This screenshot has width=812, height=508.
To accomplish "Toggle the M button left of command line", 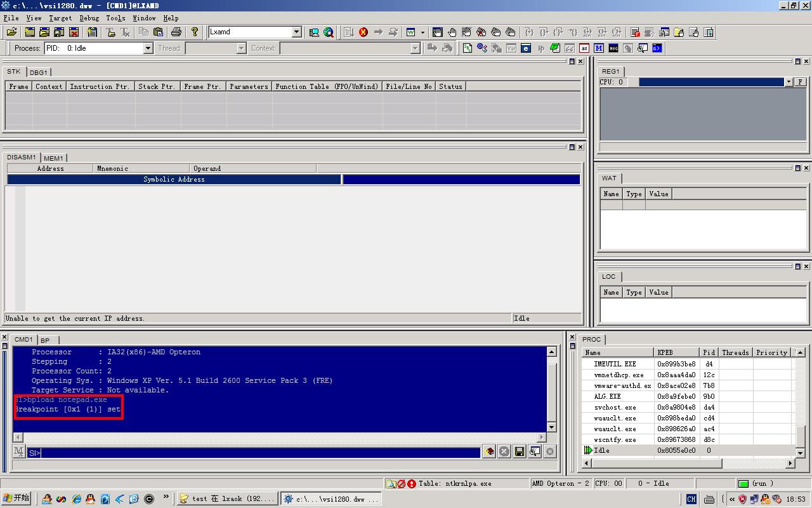I will click(x=19, y=452).
